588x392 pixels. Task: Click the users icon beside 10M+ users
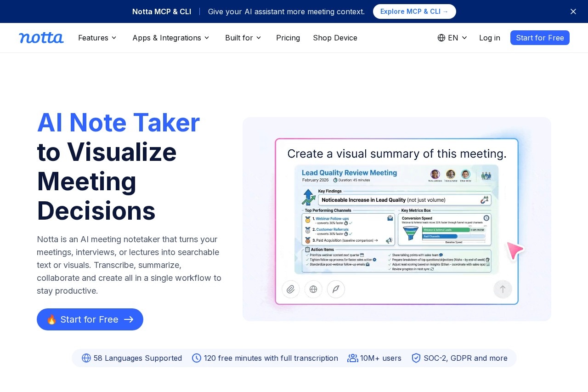pyautogui.click(x=353, y=358)
